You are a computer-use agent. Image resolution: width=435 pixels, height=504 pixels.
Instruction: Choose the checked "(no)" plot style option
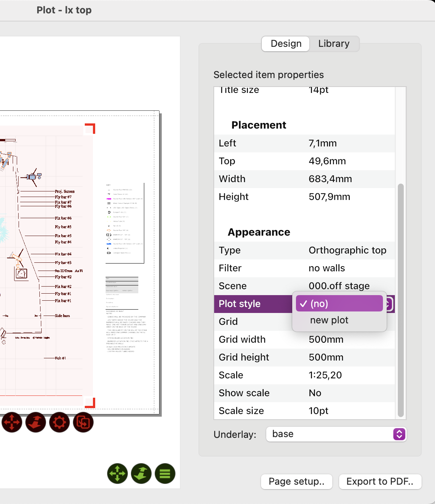(x=339, y=304)
